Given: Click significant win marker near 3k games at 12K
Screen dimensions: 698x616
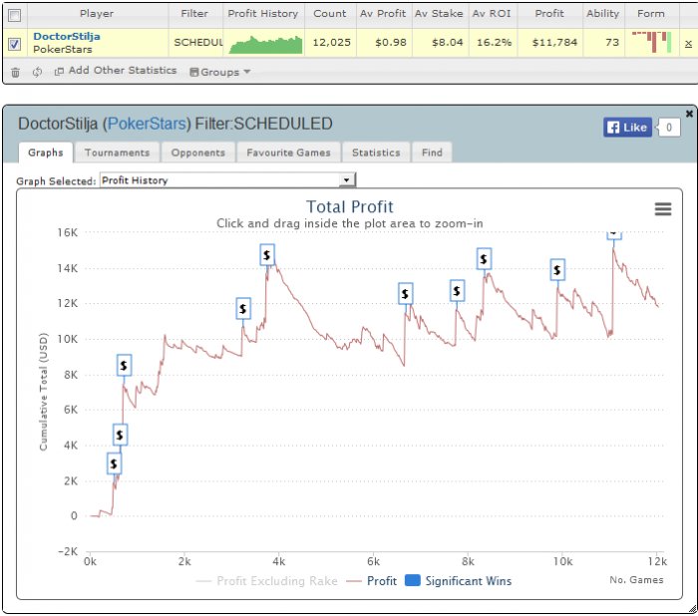Looking at the screenshot, I should coord(243,308).
